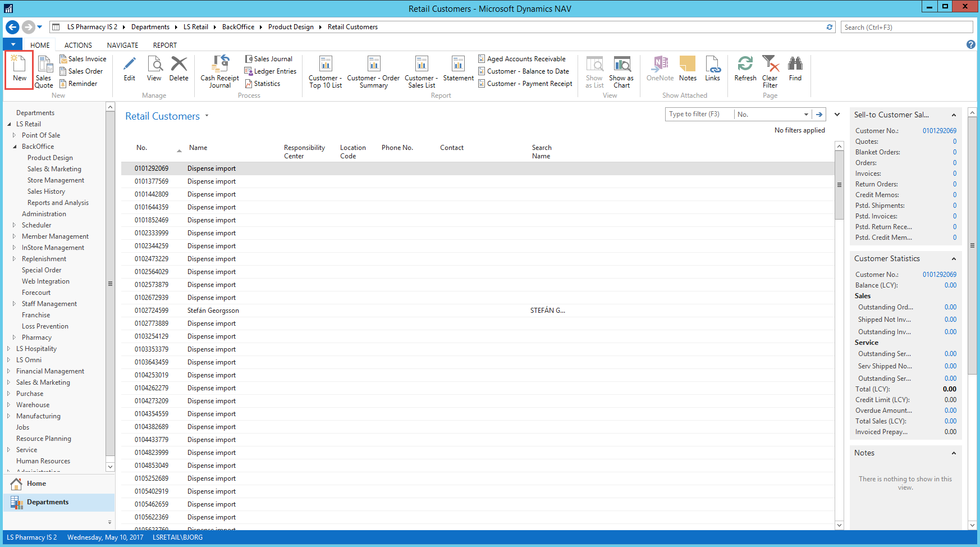Collapse the Notes fact box
Image resolution: width=980 pixels, height=547 pixels.
[954, 453]
